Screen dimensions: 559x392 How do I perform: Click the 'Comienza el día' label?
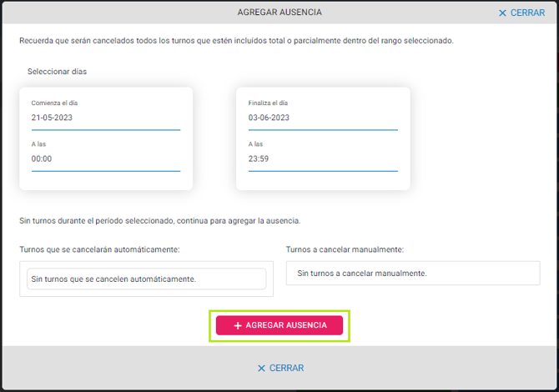click(55, 103)
